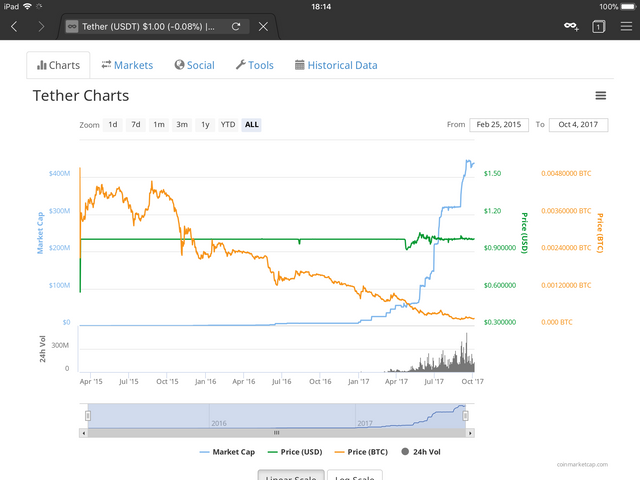This screenshot has width=640, height=480.
Task: Click the 2016 navigator label
Action: tap(219, 423)
